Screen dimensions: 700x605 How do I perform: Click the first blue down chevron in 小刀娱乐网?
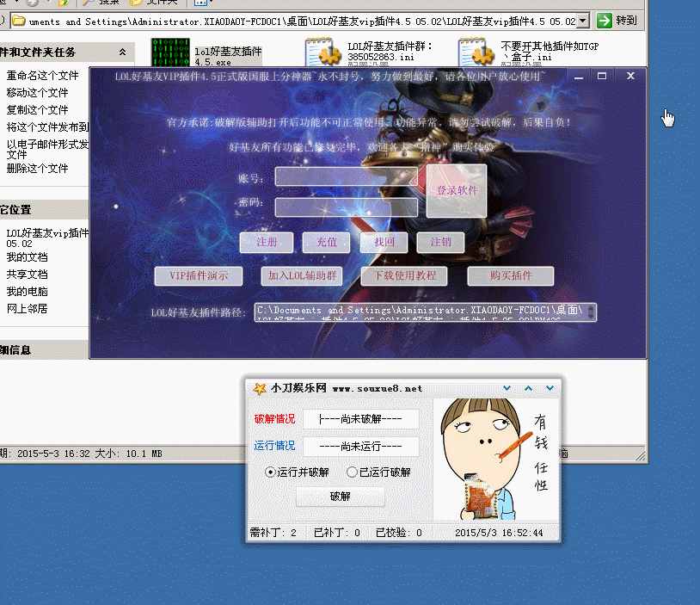pos(507,388)
